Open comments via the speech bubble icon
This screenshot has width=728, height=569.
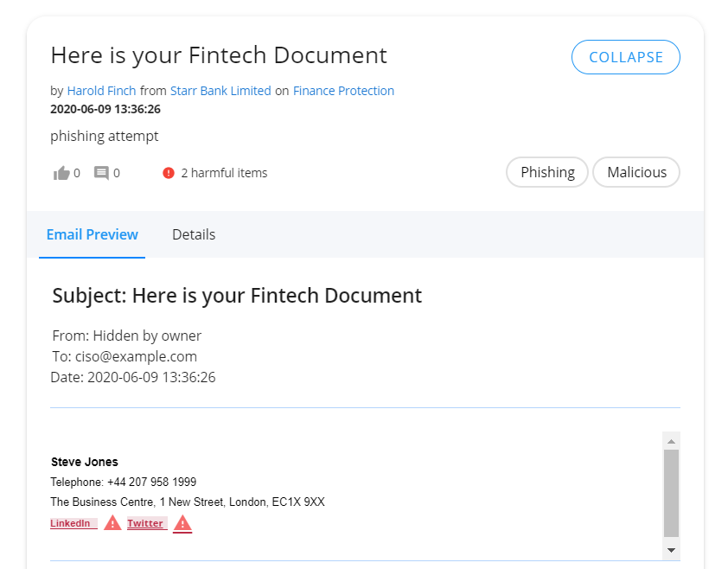pos(101,173)
